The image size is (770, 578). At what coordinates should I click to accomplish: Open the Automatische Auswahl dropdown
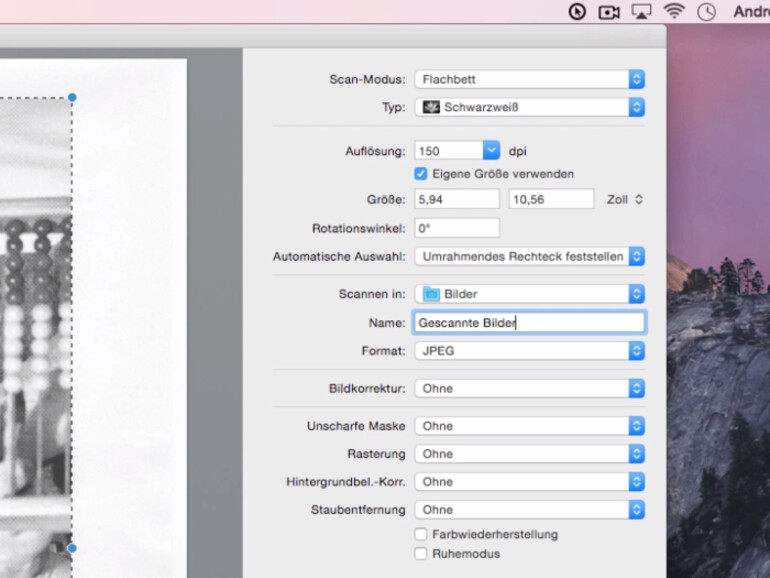point(529,256)
